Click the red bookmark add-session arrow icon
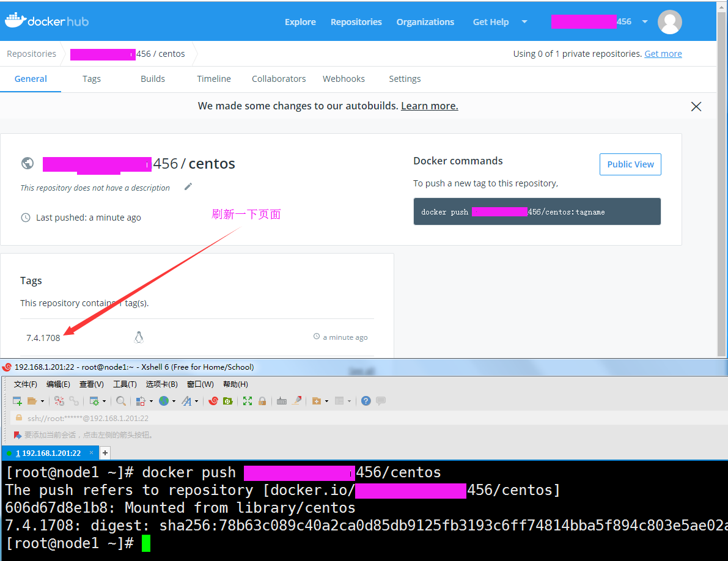The height and width of the screenshot is (561, 728). click(18, 435)
